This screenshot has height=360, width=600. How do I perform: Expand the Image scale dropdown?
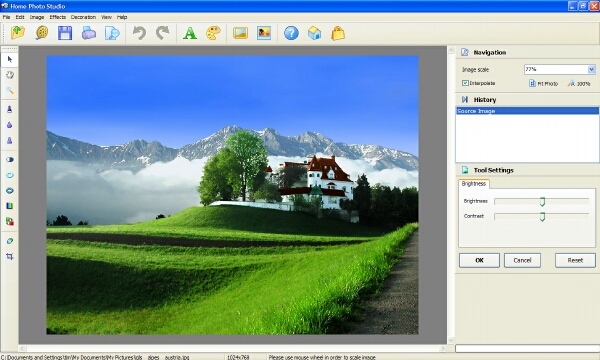(x=591, y=69)
